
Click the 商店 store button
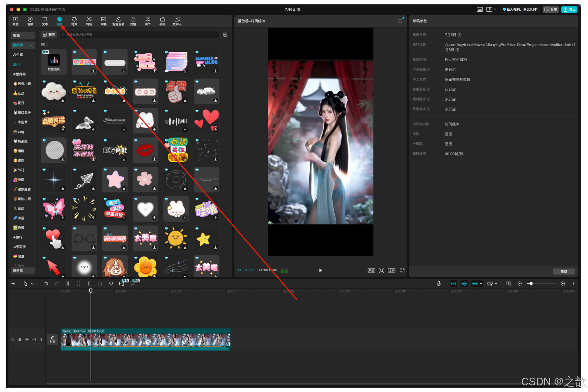point(49,35)
